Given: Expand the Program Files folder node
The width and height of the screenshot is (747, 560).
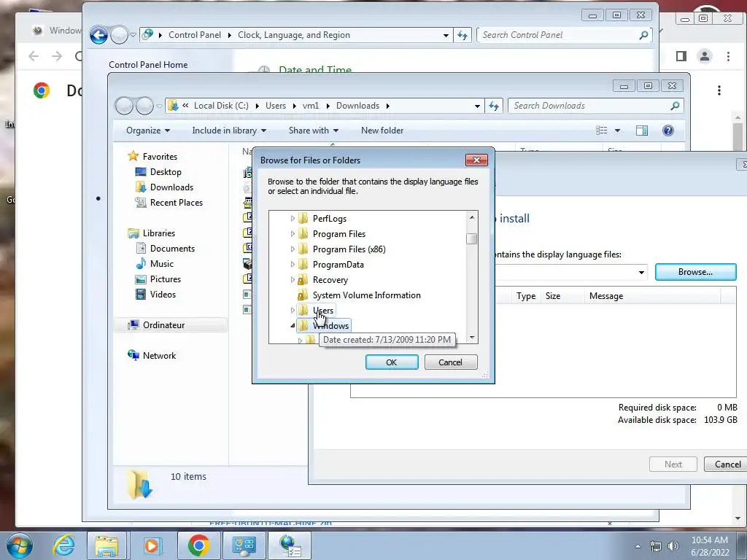Looking at the screenshot, I should (293, 234).
